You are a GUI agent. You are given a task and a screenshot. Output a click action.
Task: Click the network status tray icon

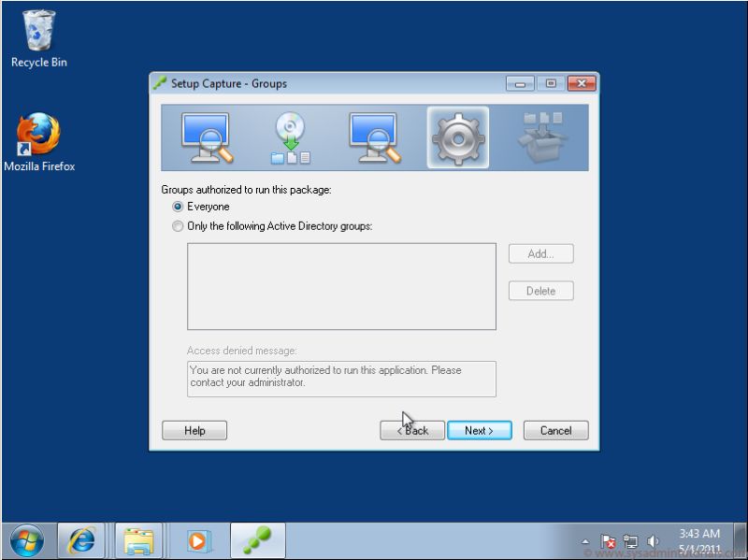[629, 539]
